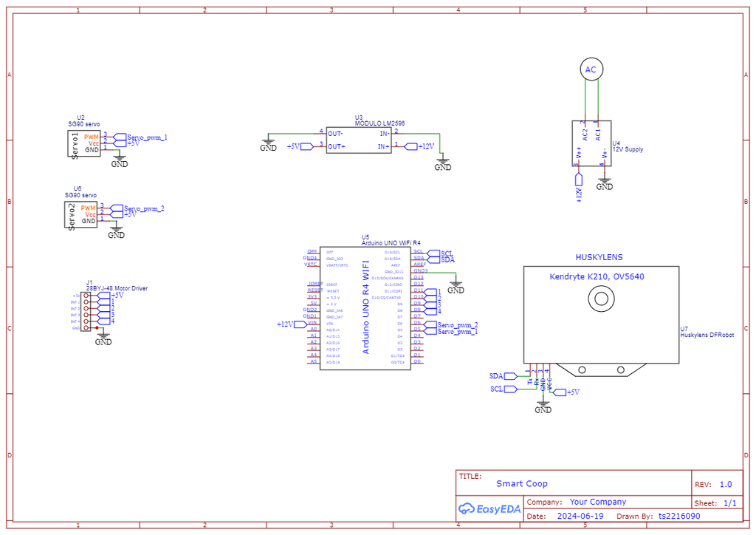Image resolution: width=756 pixels, height=535 pixels.
Task: Select the "AC2" pin label
Action: point(585,134)
